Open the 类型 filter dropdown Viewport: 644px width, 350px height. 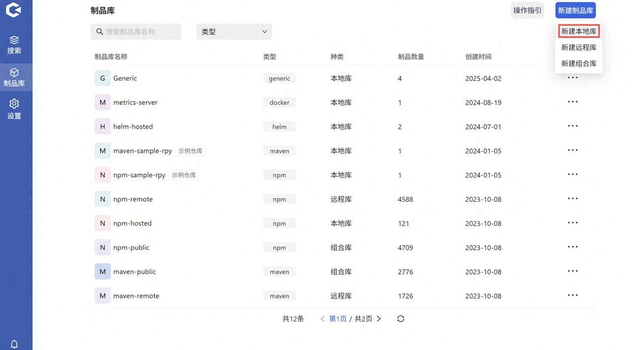(233, 31)
